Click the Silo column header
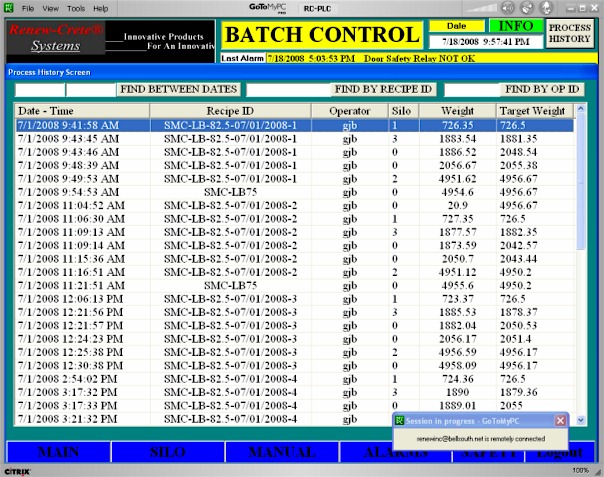 [403, 111]
